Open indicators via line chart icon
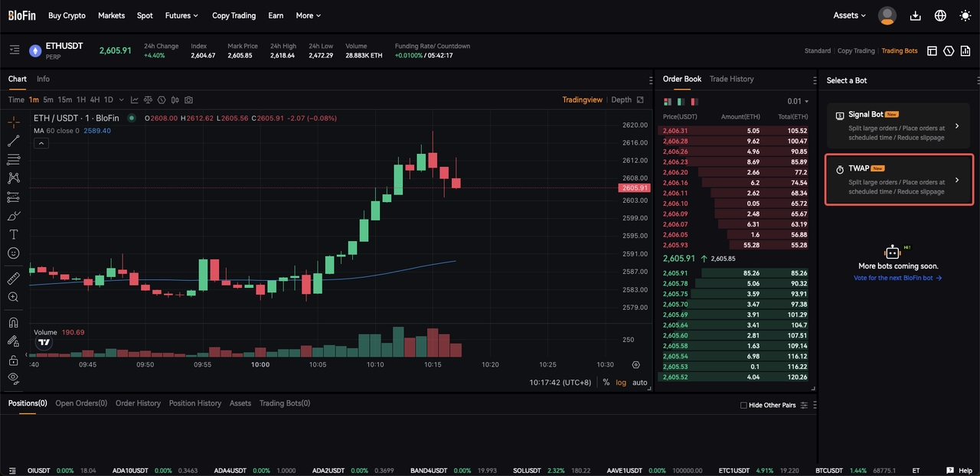Viewport: 980px width, 476px height. (x=135, y=99)
